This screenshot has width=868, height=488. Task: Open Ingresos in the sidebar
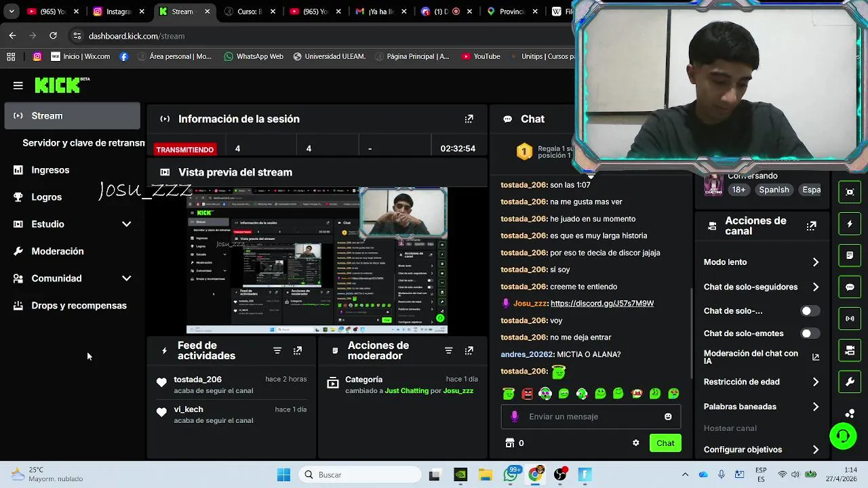pyautogui.click(x=72, y=170)
